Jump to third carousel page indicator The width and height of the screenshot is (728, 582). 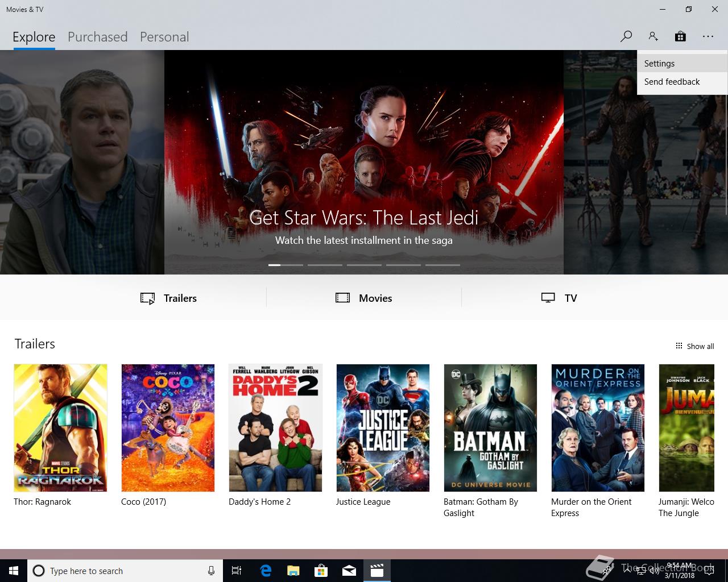[x=364, y=265]
